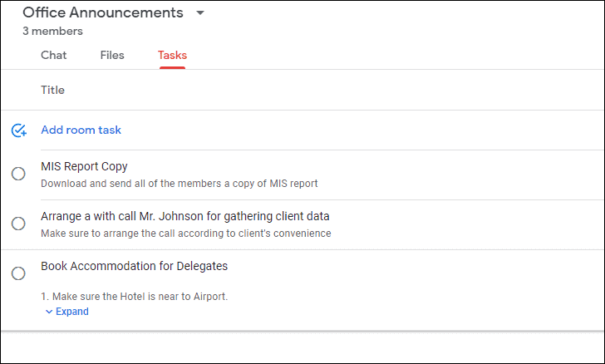Image resolution: width=605 pixels, height=364 pixels.
Task: Mark Book Accommodation for Delegates complete
Action: [x=18, y=273]
